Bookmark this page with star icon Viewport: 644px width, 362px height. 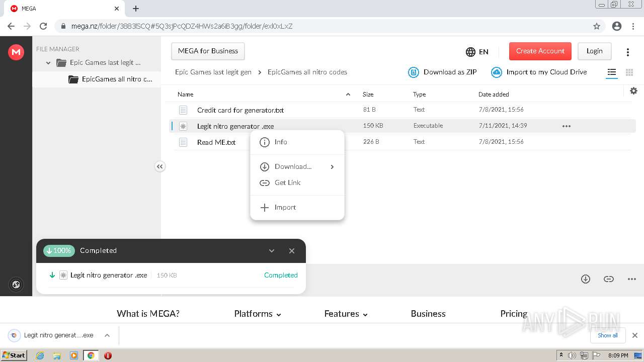tap(597, 26)
